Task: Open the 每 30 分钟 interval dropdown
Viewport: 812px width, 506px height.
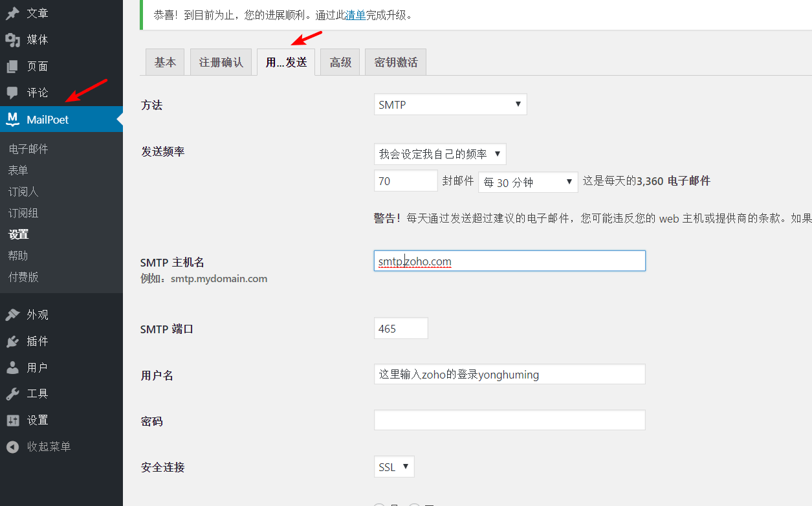Action: point(528,182)
